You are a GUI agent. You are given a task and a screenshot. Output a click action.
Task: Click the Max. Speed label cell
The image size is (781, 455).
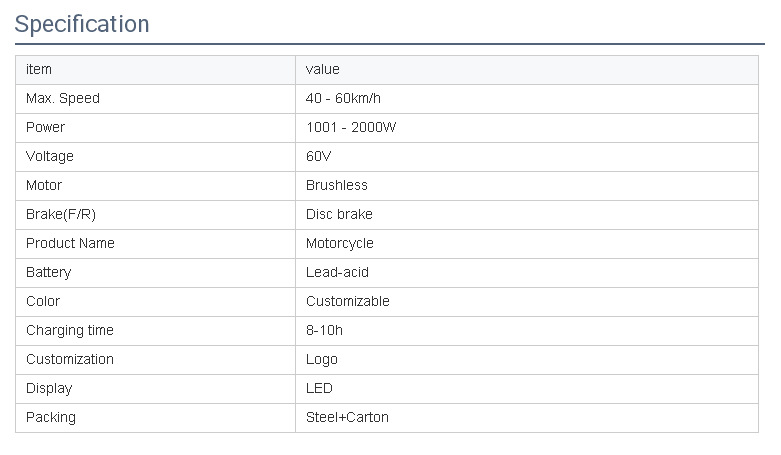[x=63, y=98]
